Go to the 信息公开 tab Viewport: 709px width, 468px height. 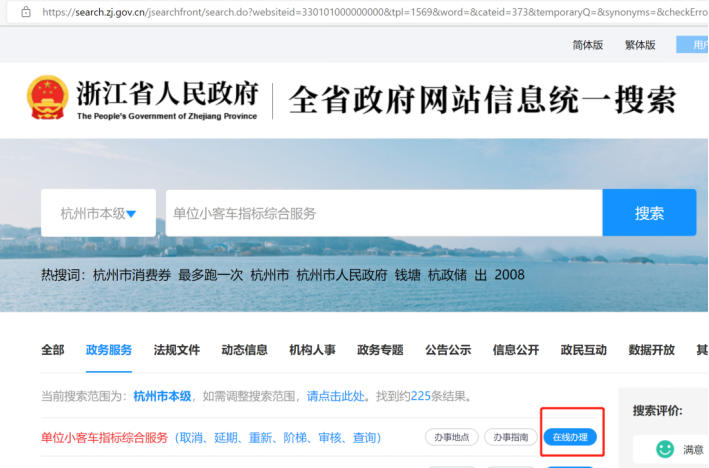pyautogui.click(x=516, y=350)
